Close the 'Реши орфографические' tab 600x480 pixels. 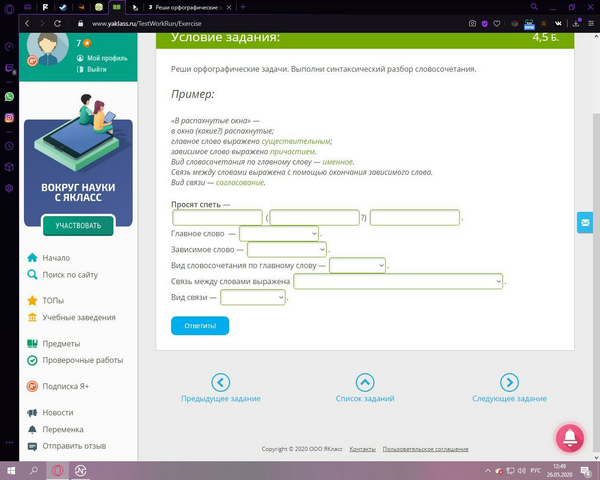point(229,7)
